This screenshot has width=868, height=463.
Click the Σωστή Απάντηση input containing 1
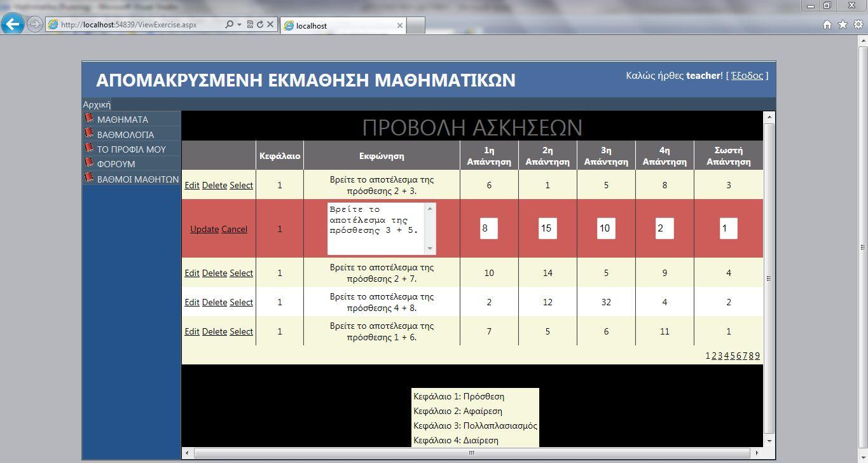(x=729, y=228)
